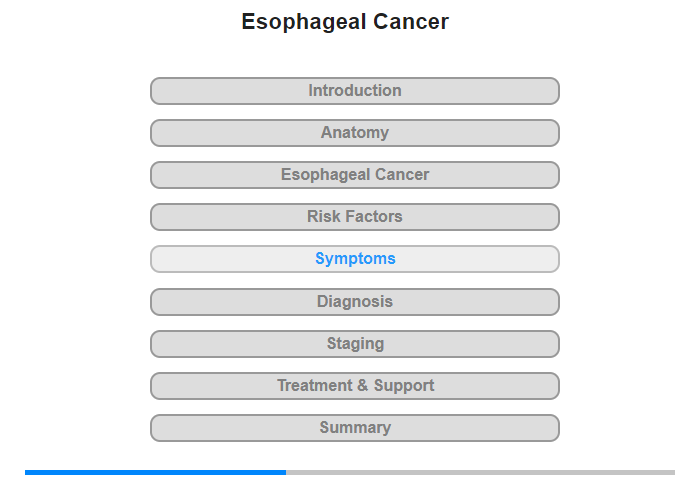Click the blue Symptoms label text
Image resolution: width=700 pixels, height=480 pixels.
(x=355, y=259)
